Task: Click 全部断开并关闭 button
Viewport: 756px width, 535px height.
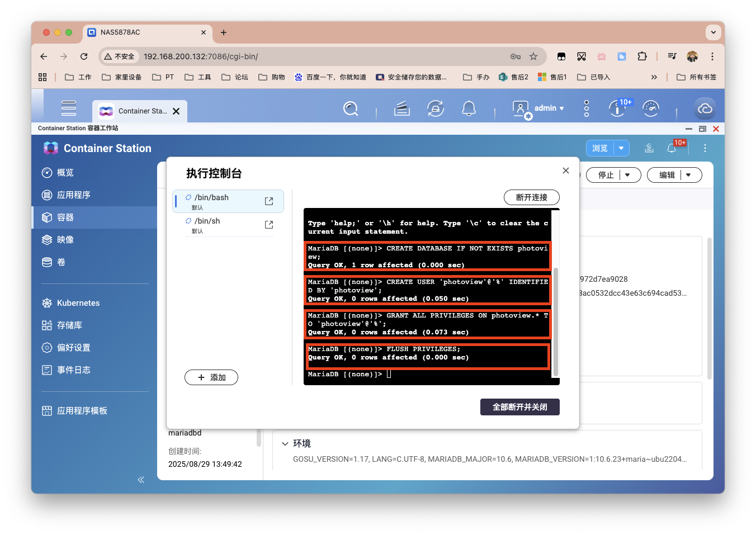Action: tap(519, 407)
